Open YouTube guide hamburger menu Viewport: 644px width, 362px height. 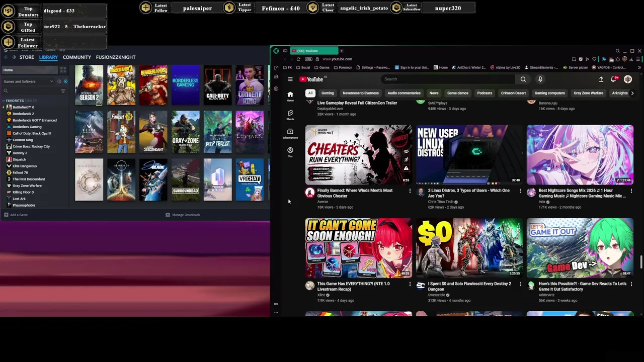pyautogui.click(x=290, y=79)
